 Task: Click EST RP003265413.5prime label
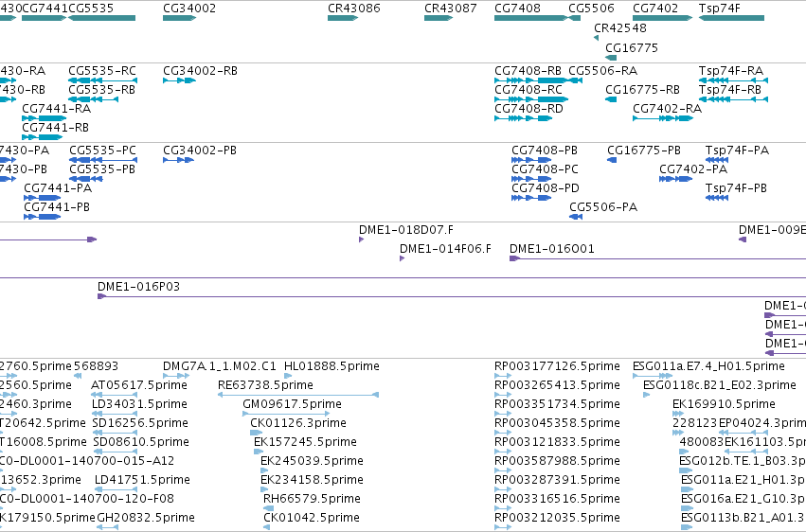point(557,385)
